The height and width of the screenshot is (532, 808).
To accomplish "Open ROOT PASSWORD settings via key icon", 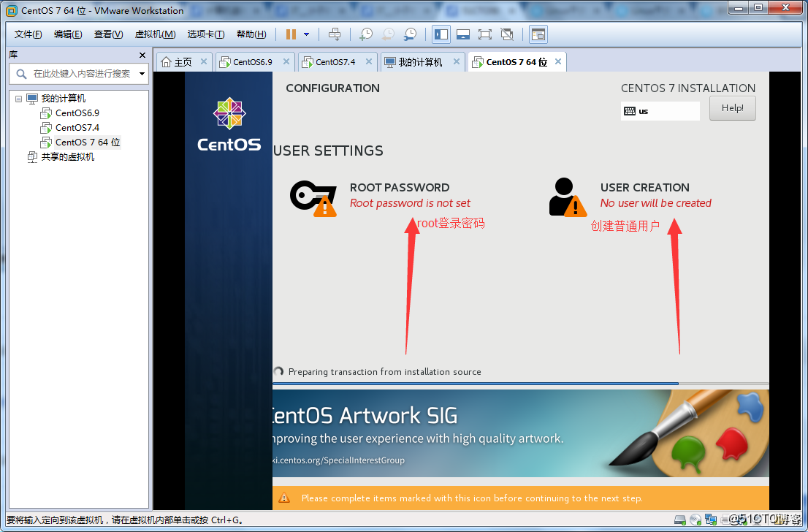I will coord(313,198).
